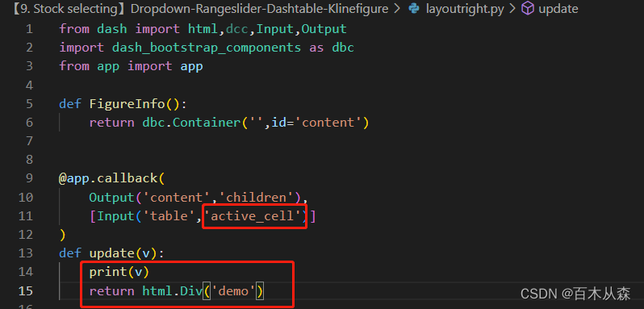Open the Dropdown-Rangeslider-Dashtable-Klinefigure folder breadcrumb
Screen dimensions: 644x309
coord(259,9)
